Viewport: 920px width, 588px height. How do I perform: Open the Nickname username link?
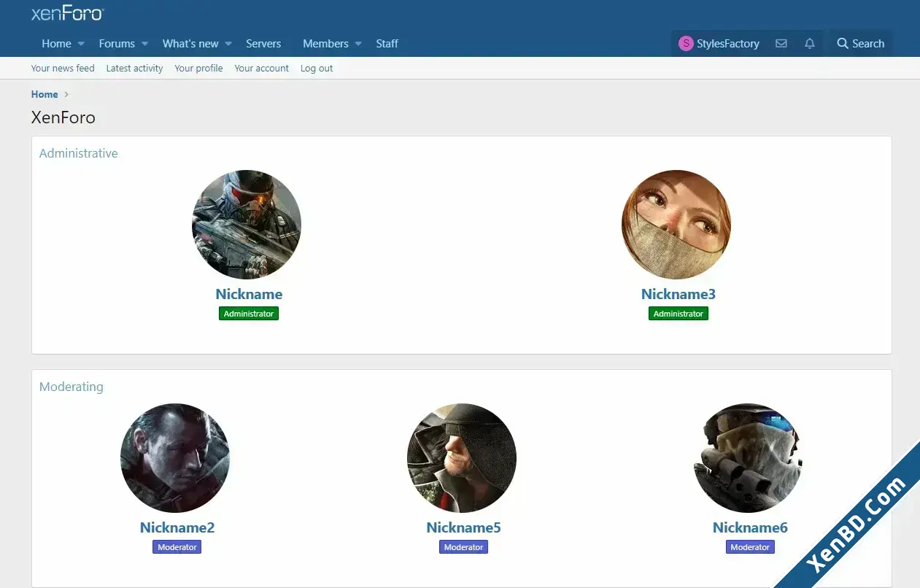(249, 294)
